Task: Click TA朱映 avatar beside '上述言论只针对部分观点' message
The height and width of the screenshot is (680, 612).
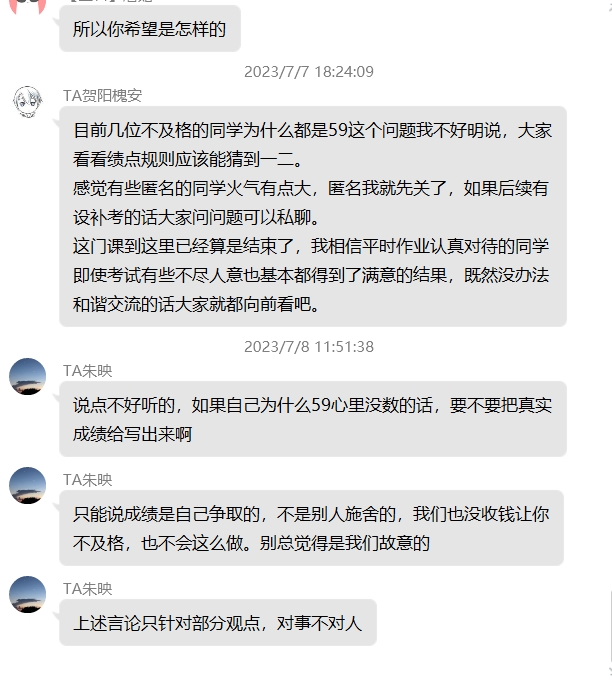Action: (x=28, y=594)
